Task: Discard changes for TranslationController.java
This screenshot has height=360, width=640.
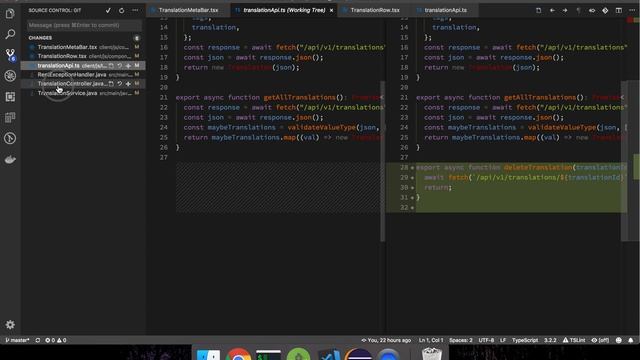Action: coord(120,84)
